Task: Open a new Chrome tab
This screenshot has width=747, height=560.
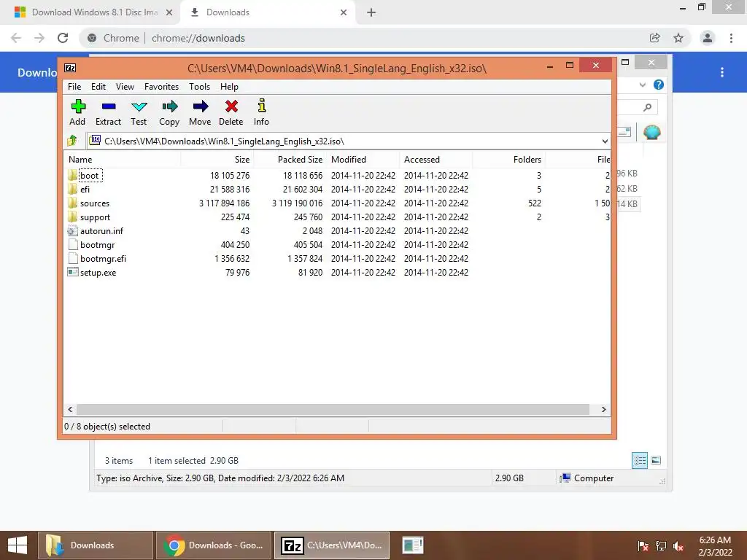Action: coord(371,12)
